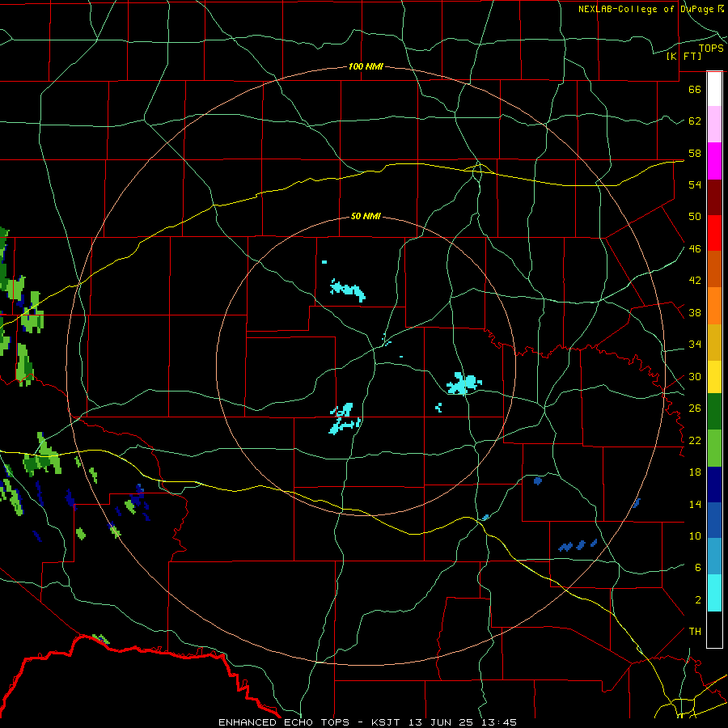Click legend value "62"
The height and width of the screenshot is (728, 728).
point(695,121)
